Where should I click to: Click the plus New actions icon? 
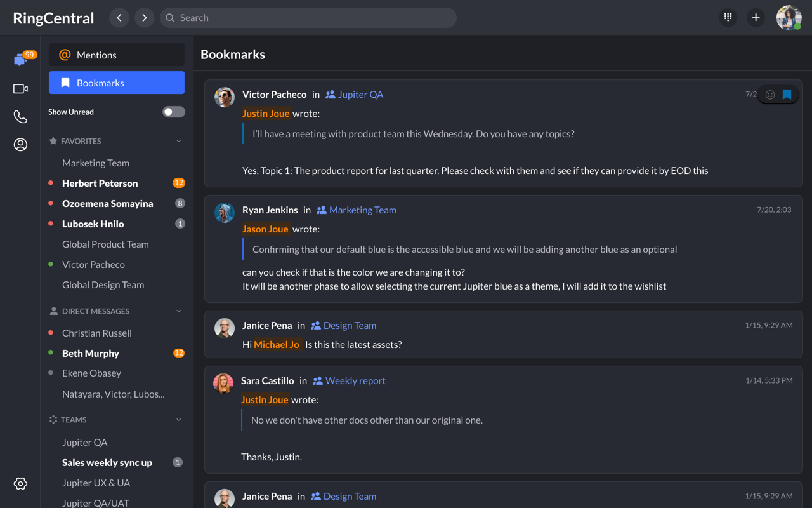[x=756, y=18]
